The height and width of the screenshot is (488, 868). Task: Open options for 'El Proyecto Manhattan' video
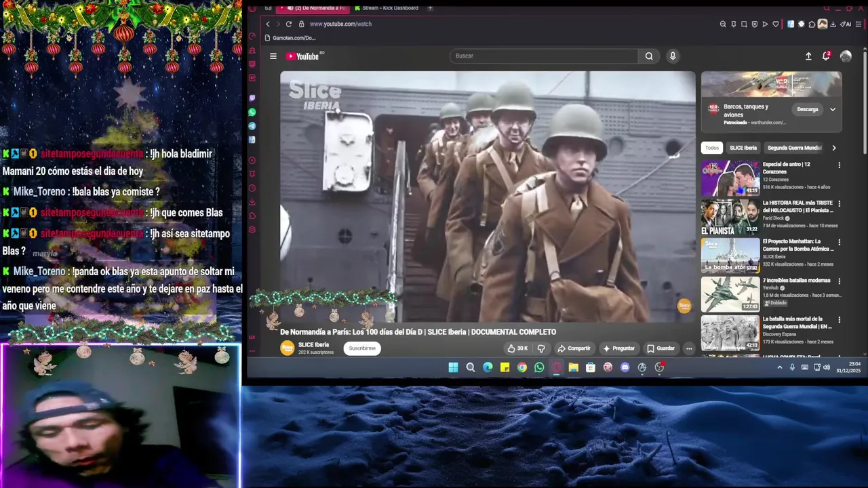839,242
